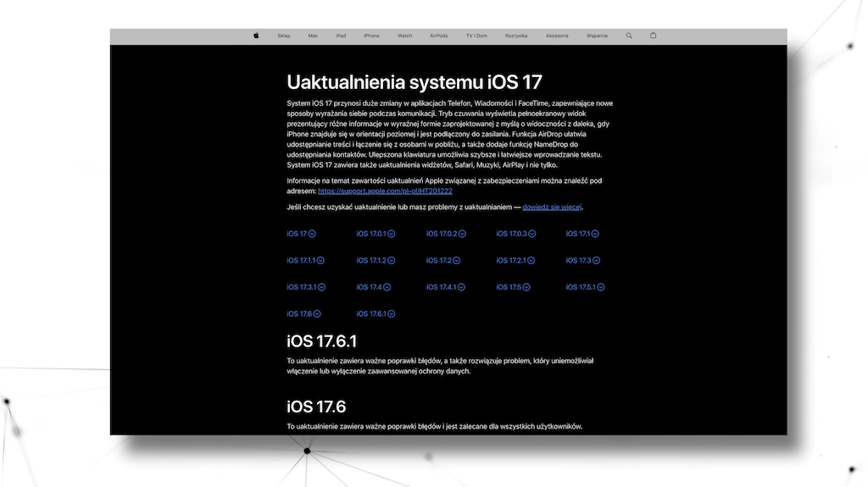Click the 'Uaktualnienia systemu iOS 17' page title

click(x=414, y=82)
